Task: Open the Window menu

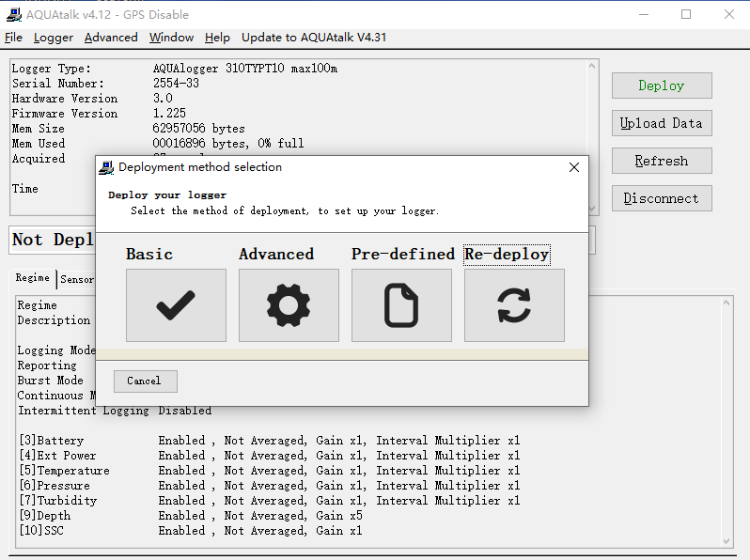Action: (x=171, y=38)
